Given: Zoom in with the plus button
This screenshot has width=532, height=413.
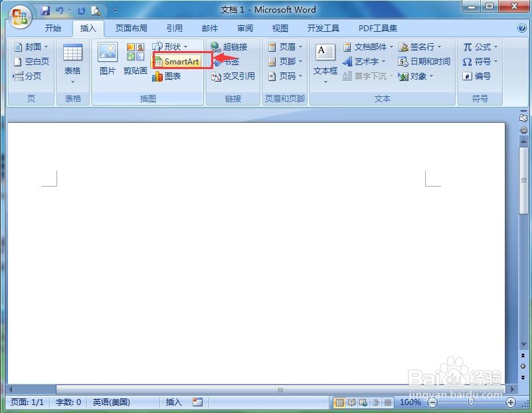Looking at the screenshot, I should click(x=511, y=402).
